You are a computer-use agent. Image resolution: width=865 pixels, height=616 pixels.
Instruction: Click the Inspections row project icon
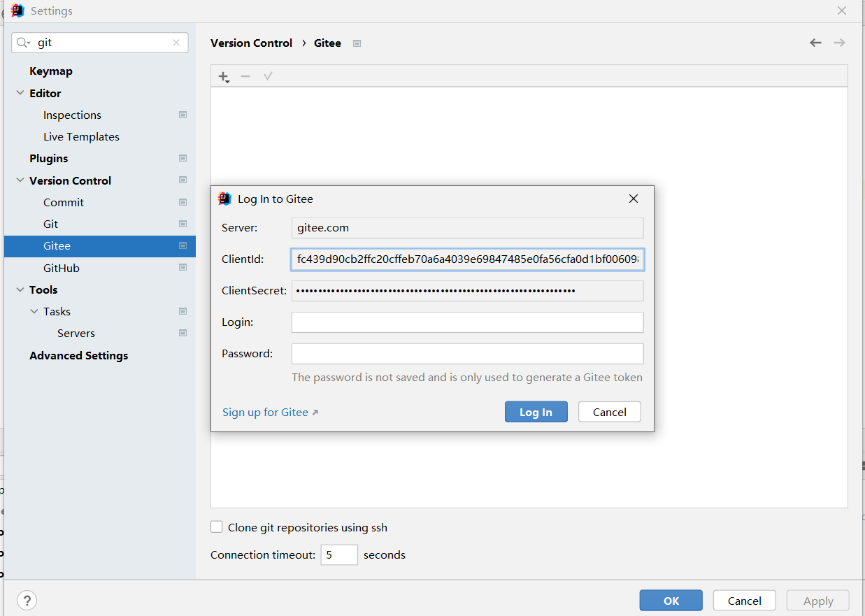pos(183,115)
